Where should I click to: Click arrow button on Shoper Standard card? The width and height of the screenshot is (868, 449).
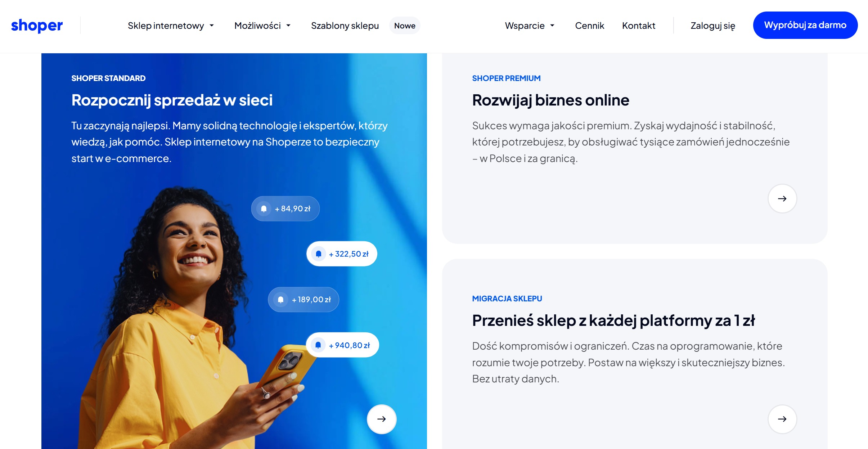382,419
